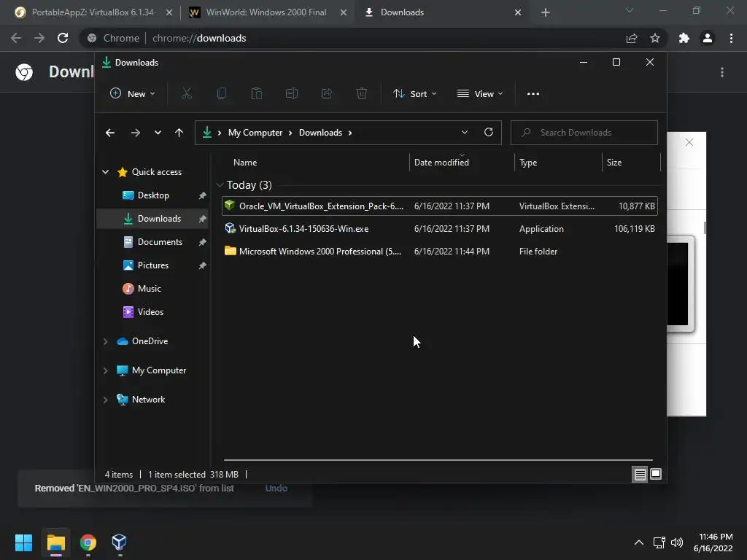The image size is (747, 560).
Task: Open Chrome Extensions puzzle icon
Action: pos(684,38)
